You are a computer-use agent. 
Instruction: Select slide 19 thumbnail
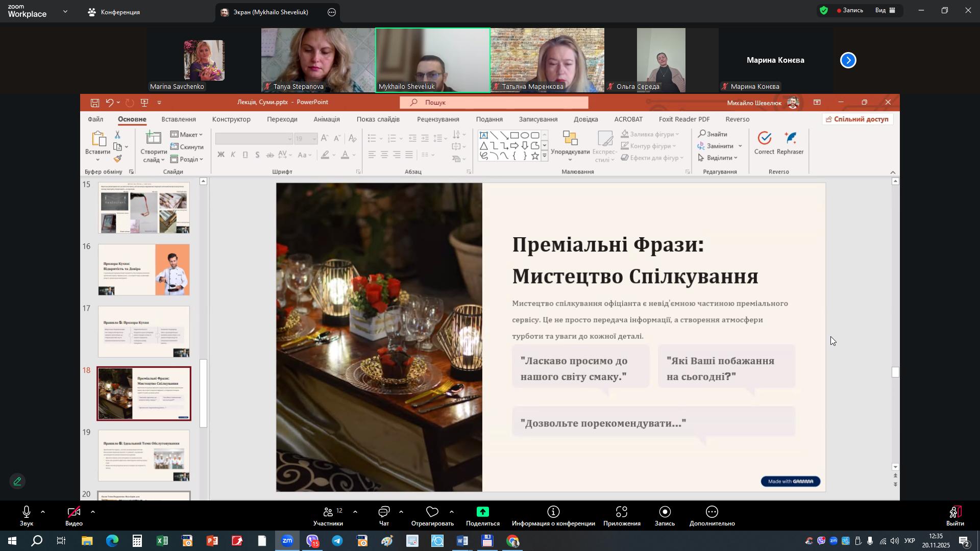(144, 455)
